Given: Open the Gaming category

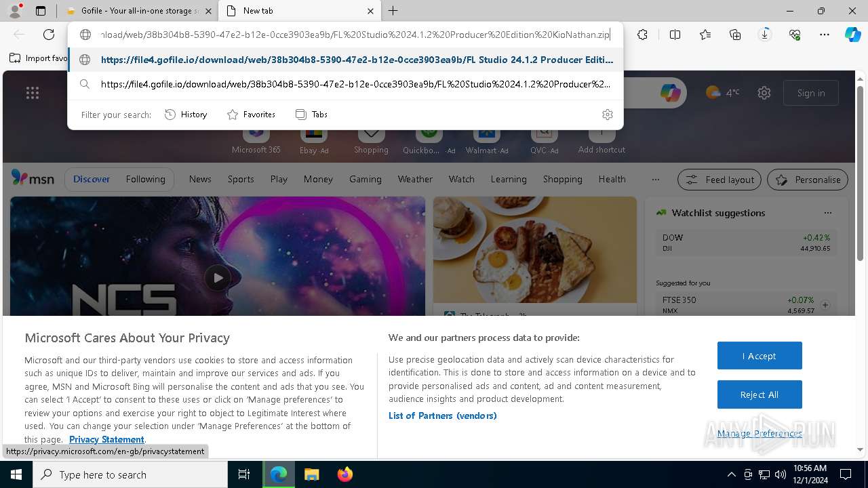Looking at the screenshot, I should click(x=366, y=179).
